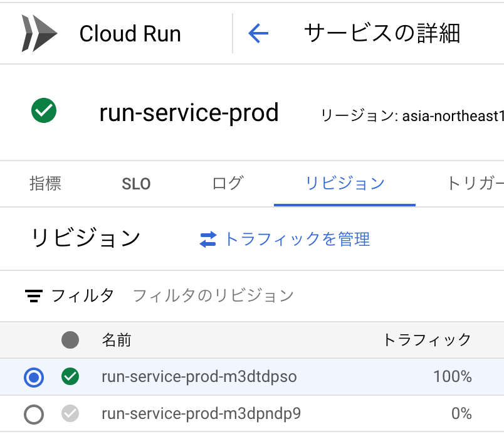Open the ログ tab
Image resolution: width=504 pixels, height=434 pixels.
[x=228, y=183]
